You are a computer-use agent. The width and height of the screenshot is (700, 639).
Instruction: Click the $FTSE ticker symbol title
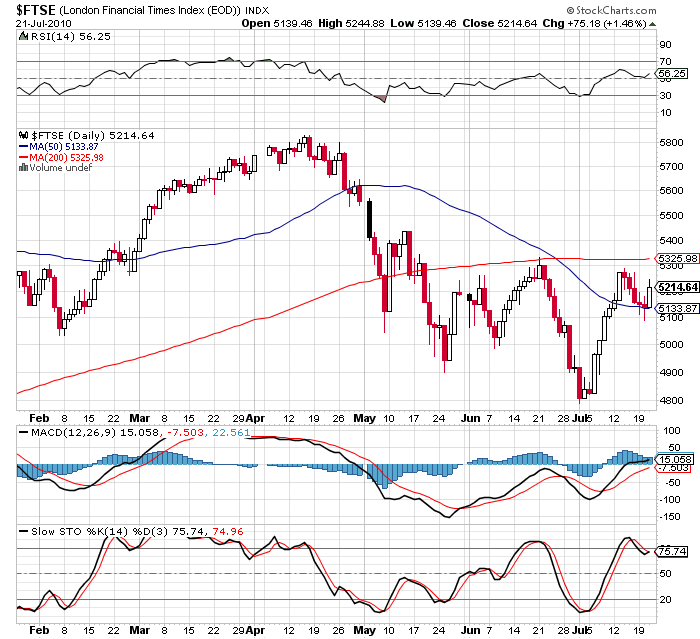click(x=36, y=10)
